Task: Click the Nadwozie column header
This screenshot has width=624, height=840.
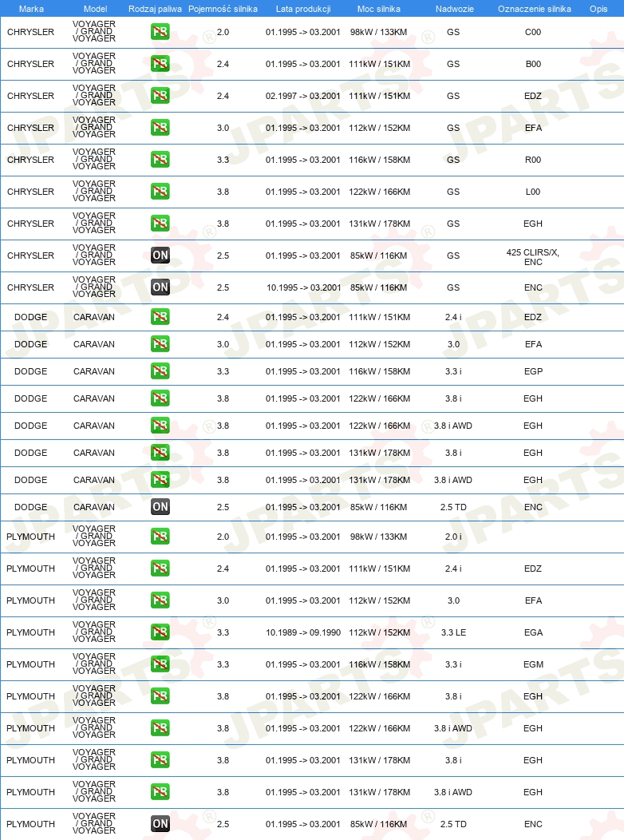Action: tap(454, 9)
